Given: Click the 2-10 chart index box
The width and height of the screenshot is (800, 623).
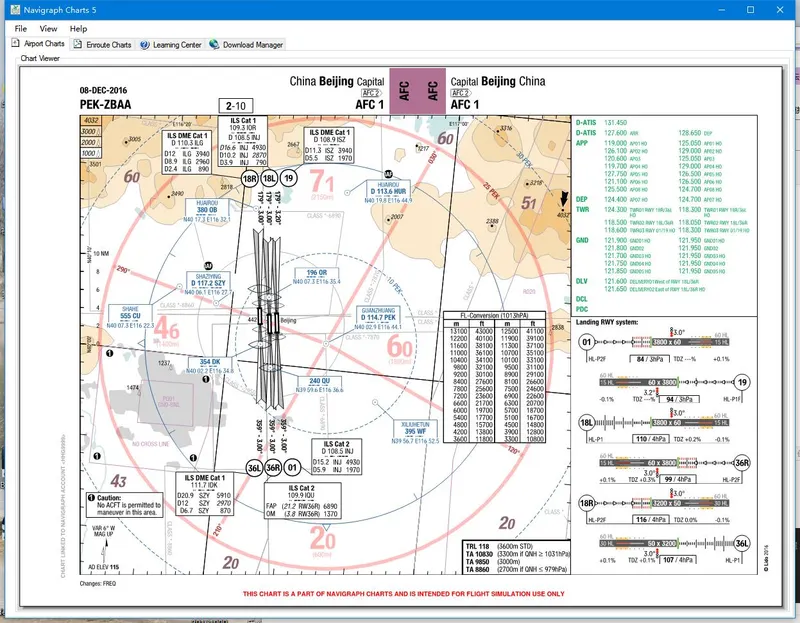Looking at the screenshot, I should pyautogui.click(x=236, y=106).
